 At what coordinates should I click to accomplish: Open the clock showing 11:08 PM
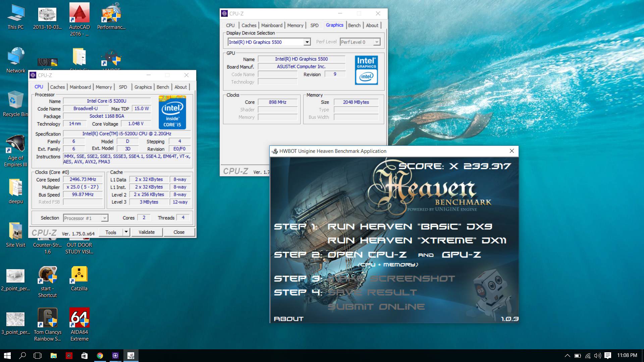(627, 355)
